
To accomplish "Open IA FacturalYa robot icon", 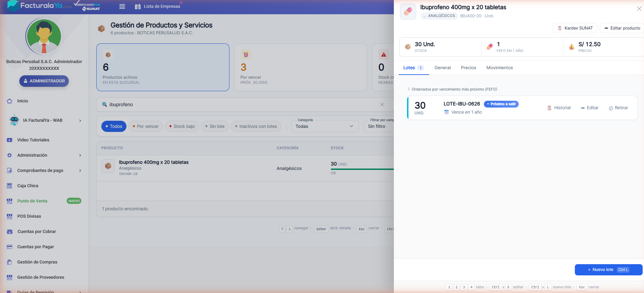I will tap(14, 120).
